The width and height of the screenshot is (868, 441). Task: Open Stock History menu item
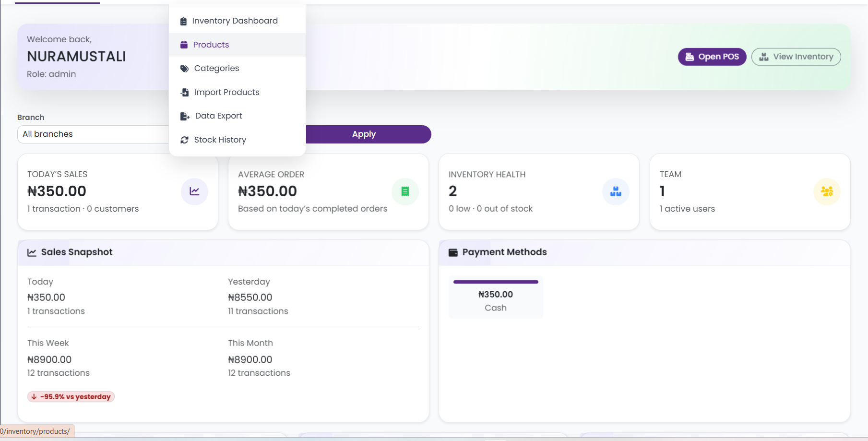click(220, 140)
